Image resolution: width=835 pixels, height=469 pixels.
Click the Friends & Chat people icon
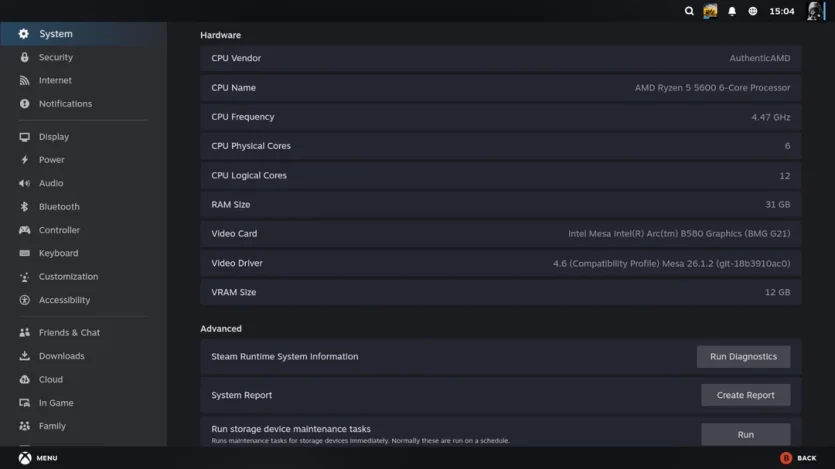pyautogui.click(x=24, y=333)
